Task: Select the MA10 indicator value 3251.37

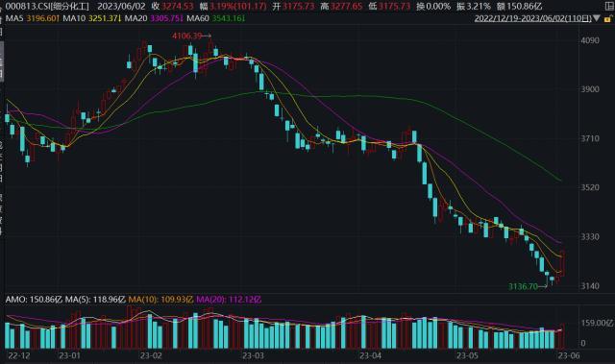Action: click(104, 18)
